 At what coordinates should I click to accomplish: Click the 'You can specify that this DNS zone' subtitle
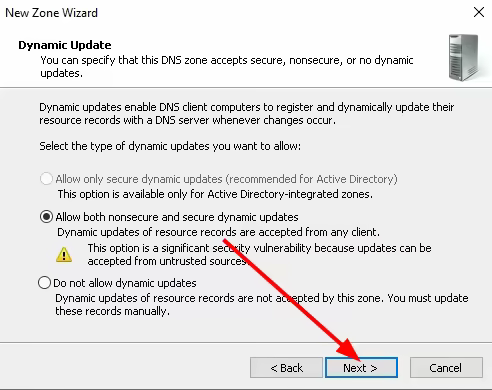pyautogui.click(x=227, y=66)
